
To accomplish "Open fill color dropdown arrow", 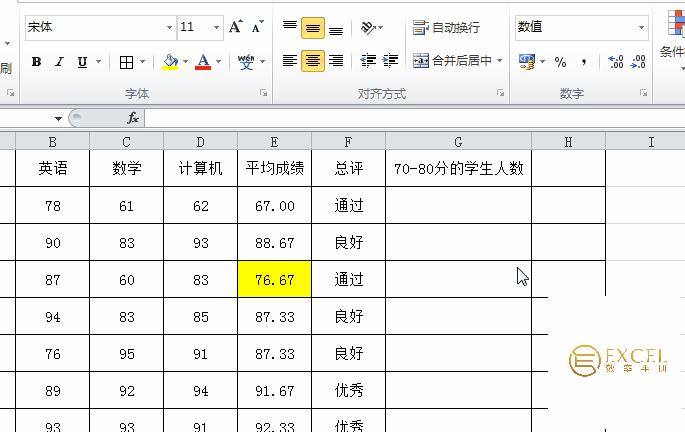I will (185, 62).
